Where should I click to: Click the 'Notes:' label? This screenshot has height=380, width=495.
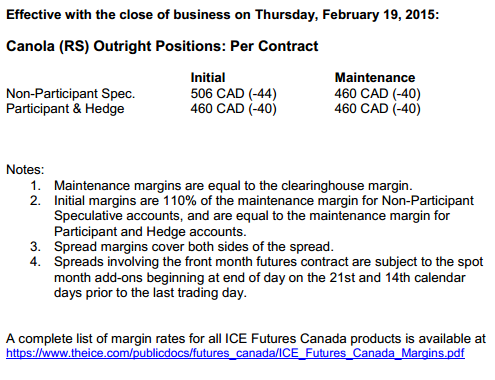coord(25,170)
